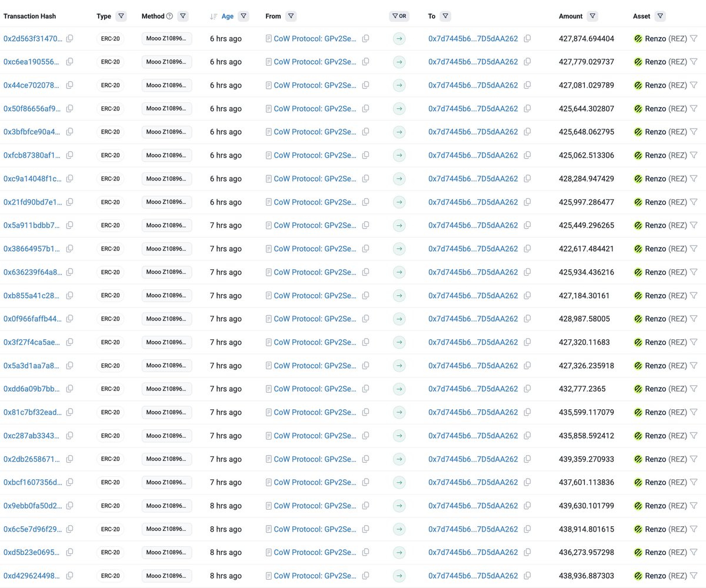
Task: Select age '6 hrs ago' in 0xfcb87380af1 row
Action: coord(226,155)
